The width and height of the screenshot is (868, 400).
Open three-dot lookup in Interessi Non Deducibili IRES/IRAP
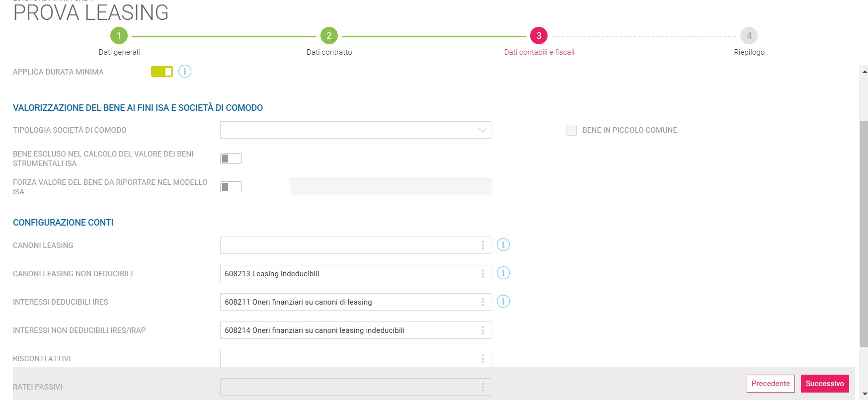coord(482,330)
